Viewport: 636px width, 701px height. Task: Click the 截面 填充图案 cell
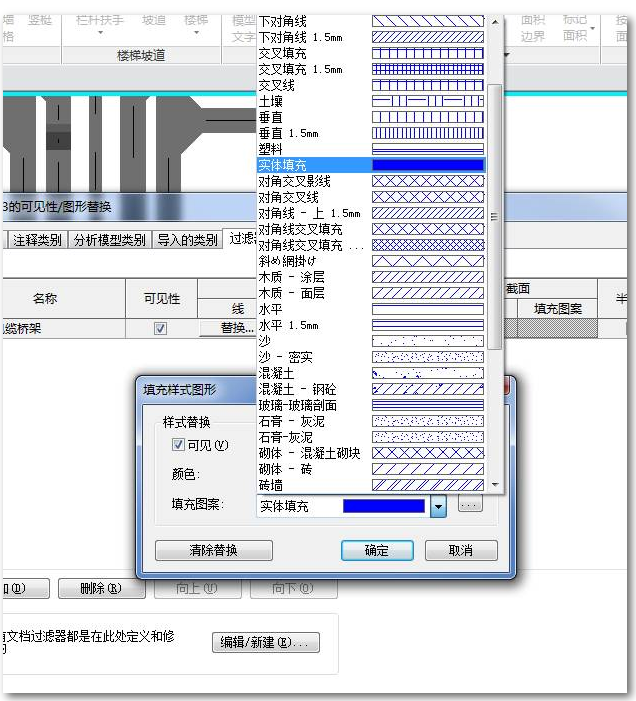[557, 328]
